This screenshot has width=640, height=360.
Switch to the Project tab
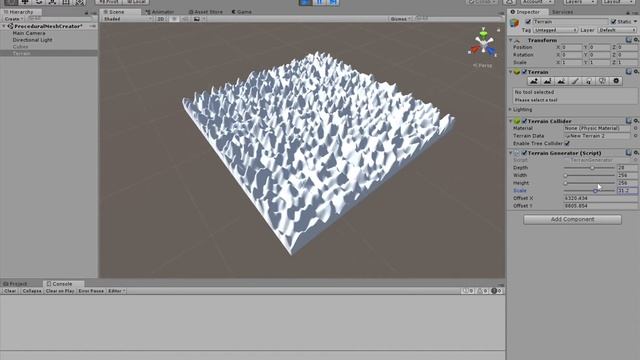tap(15, 284)
